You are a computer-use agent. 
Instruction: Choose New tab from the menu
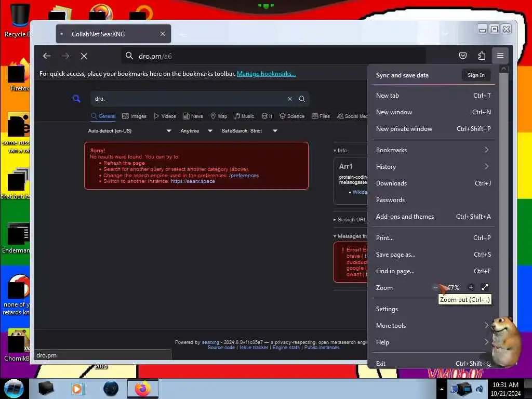(x=433, y=96)
